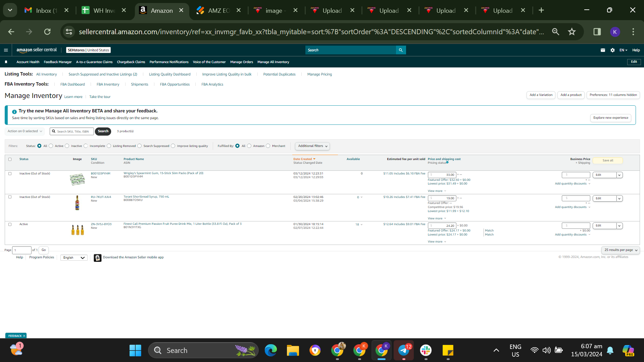644x362 pixels.
Task: Open the Chrome side panel
Action: pyautogui.click(x=597, y=32)
